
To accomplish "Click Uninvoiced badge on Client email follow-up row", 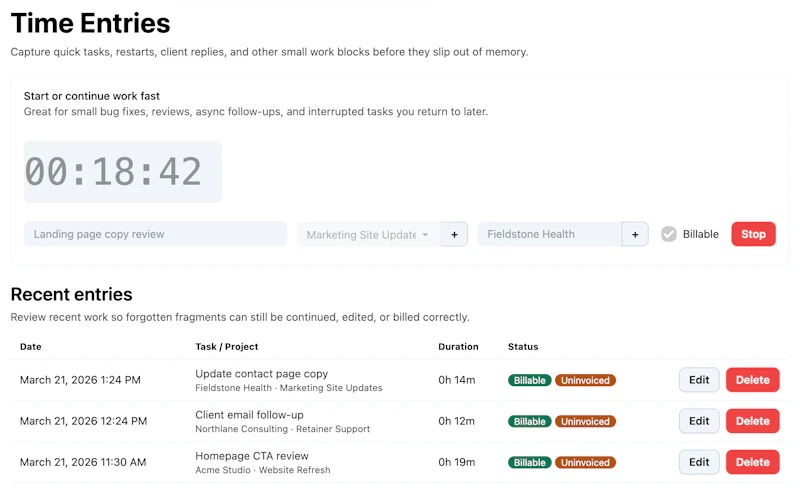I will [x=585, y=422].
